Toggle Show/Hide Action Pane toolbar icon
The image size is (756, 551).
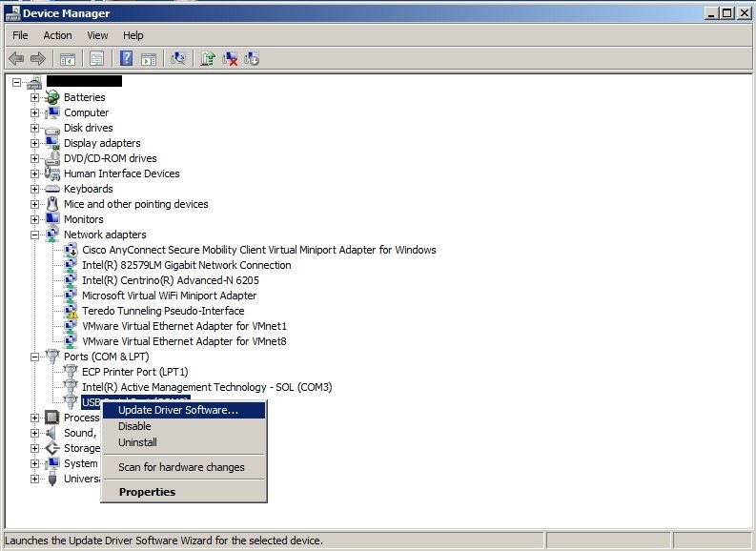pyautogui.click(x=149, y=59)
